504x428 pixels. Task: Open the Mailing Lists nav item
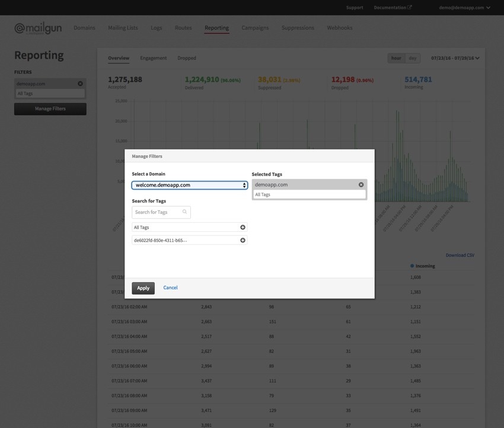123,28
